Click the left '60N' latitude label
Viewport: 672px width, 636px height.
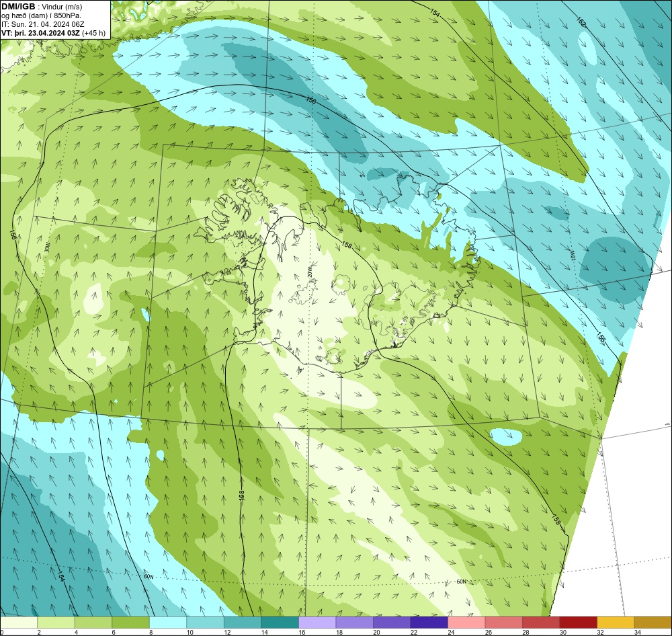tap(149, 577)
